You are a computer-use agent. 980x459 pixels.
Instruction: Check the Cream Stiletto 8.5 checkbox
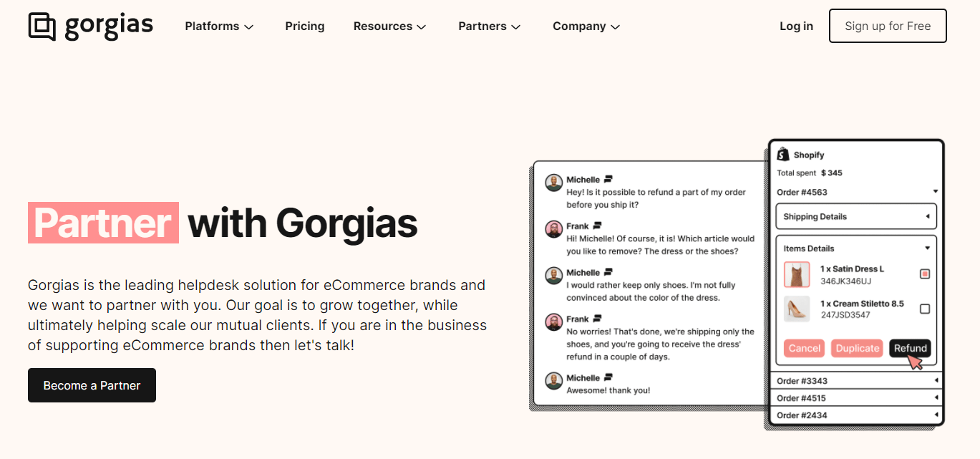pyautogui.click(x=925, y=309)
